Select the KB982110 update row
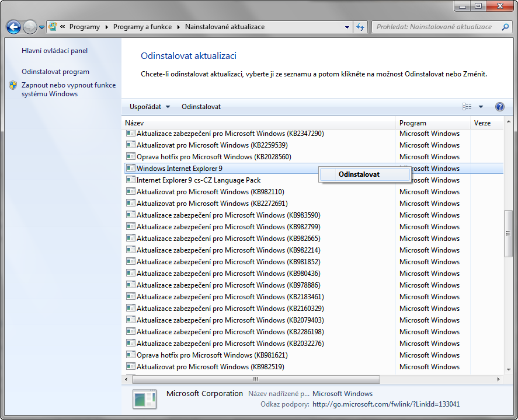This screenshot has width=518, height=420. point(314,192)
